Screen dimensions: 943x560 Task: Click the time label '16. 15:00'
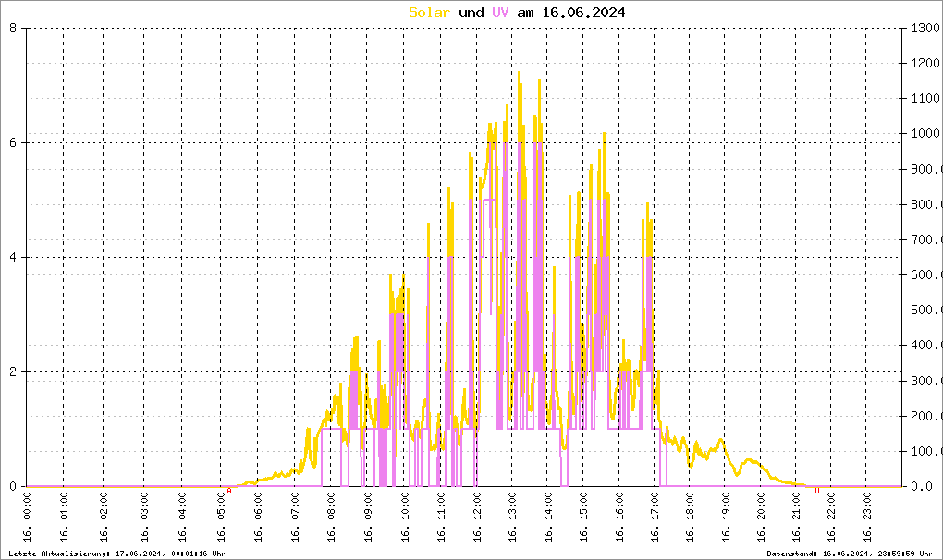tap(583, 517)
